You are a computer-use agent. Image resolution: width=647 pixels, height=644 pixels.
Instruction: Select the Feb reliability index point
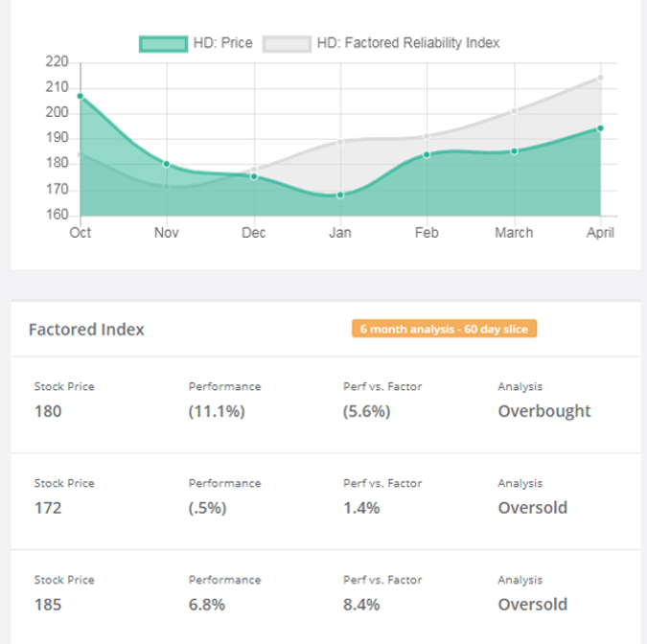pyautogui.click(x=427, y=136)
